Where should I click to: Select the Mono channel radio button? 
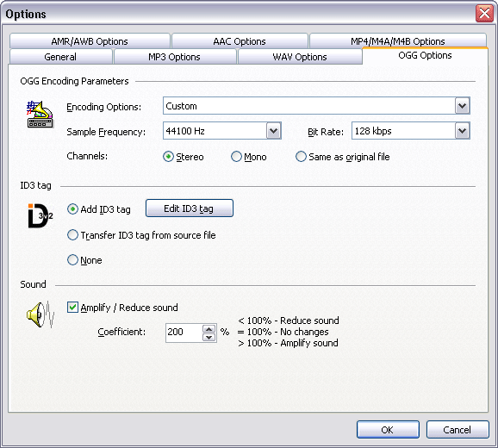pyautogui.click(x=236, y=157)
